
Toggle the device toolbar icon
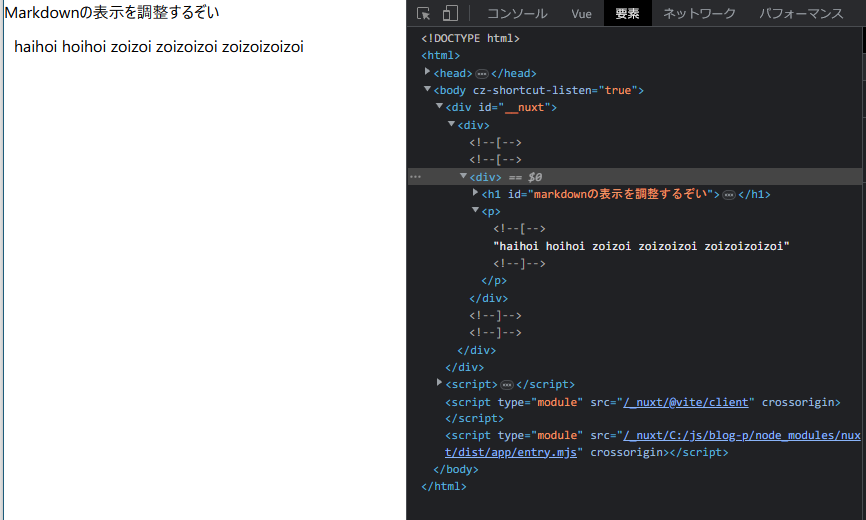click(x=450, y=13)
